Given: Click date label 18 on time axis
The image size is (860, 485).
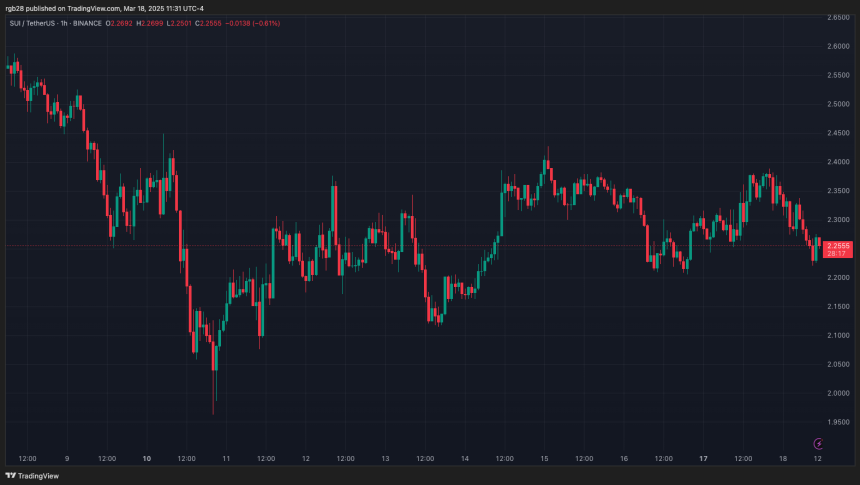Looking at the screenshot, I should (783, 459).
